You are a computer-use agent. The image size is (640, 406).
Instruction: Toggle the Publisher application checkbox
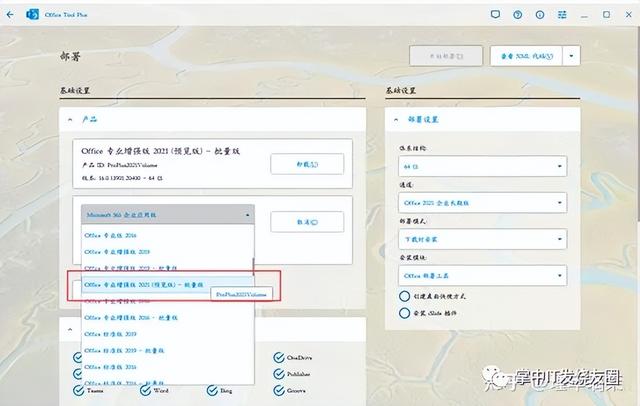(279, 374)
